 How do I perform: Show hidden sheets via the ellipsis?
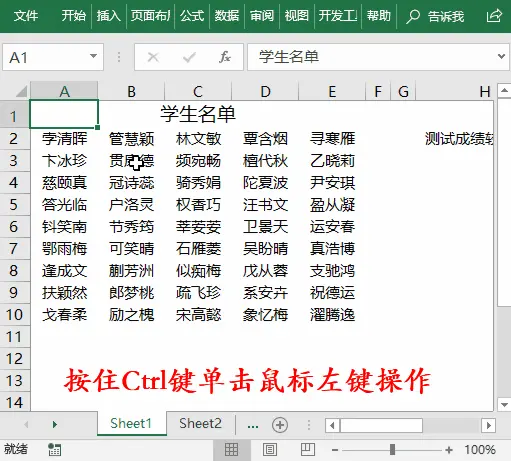pyautogui.click(x=253, y=426)
